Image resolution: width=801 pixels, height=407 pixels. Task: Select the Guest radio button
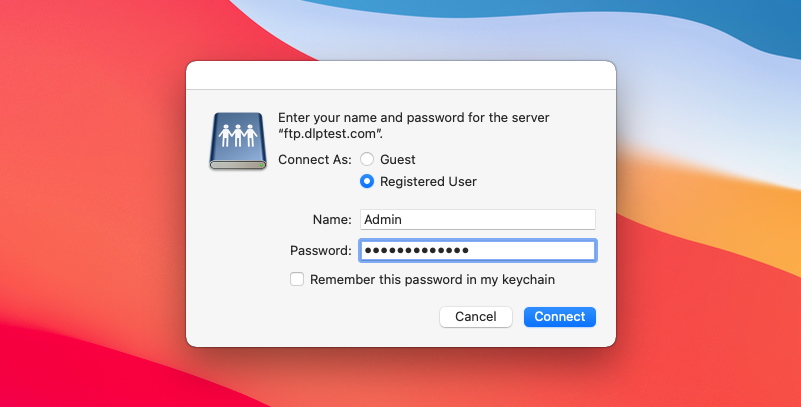point(367,159)
